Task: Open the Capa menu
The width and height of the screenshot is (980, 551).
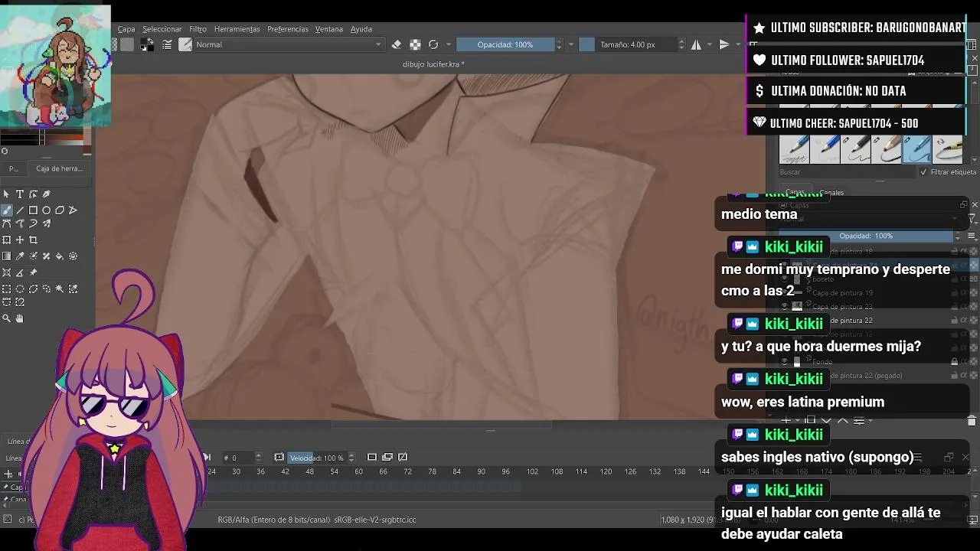Action: [126, 29]
